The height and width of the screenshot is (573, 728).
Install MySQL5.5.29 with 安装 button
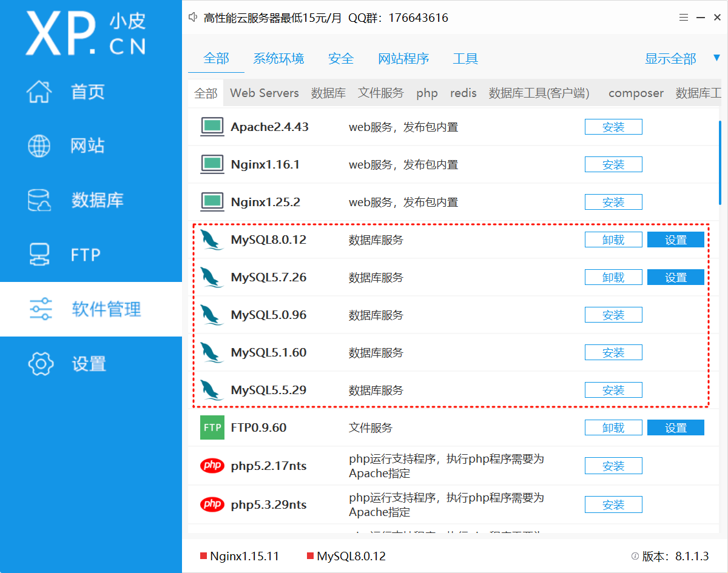click(613, 390)
